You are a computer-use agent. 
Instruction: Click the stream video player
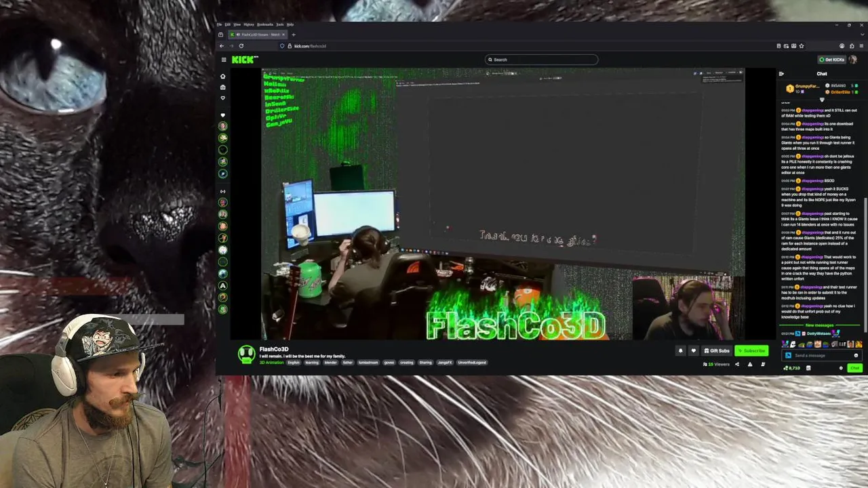click(503, 203)
